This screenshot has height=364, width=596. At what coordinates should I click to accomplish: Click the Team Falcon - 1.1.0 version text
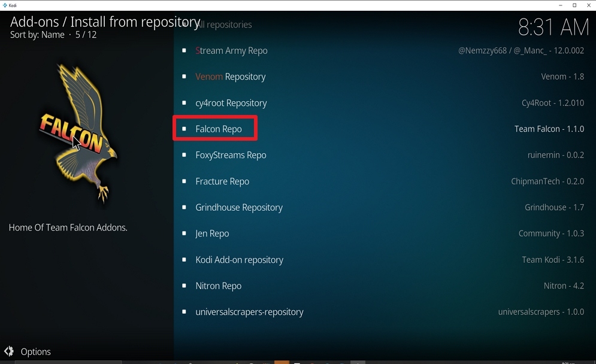point(549,129)
